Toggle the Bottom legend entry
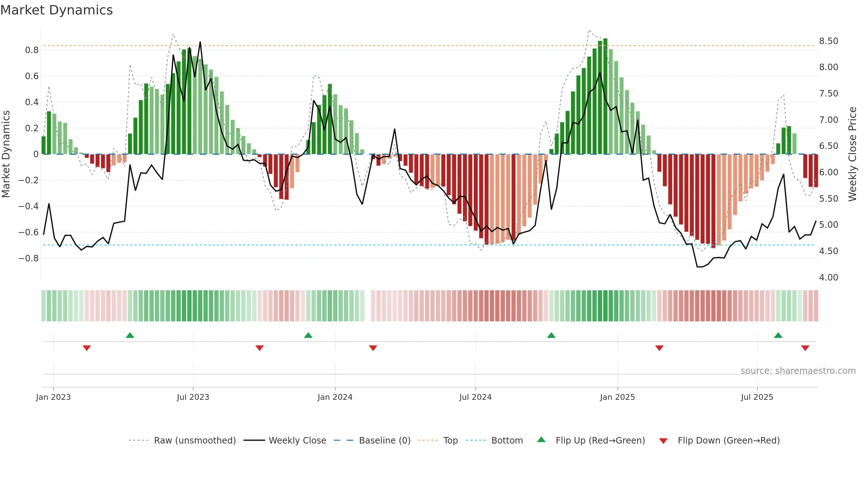 pos(494,440)
